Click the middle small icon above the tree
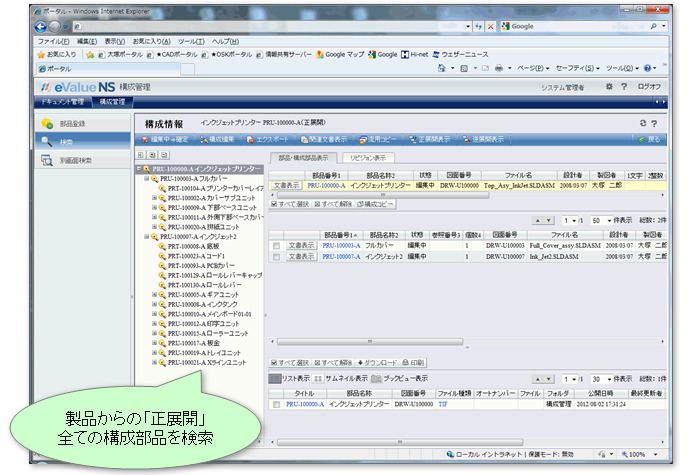 click(152, 155)
